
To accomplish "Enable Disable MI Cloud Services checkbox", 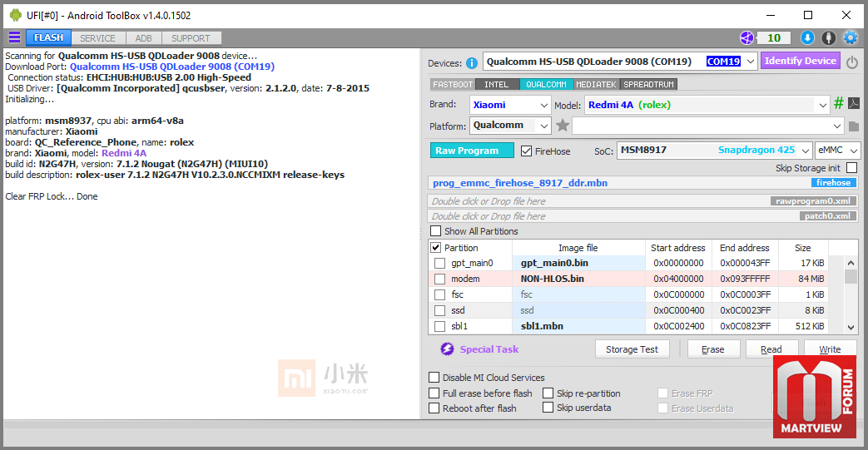I will pyautogui.click(x=434, y=377).
